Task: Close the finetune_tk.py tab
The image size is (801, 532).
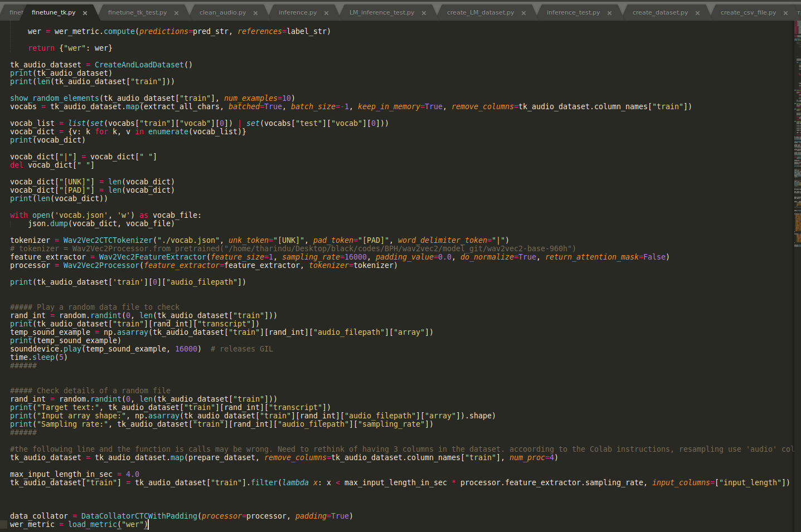Action: (x=85, y=13)
